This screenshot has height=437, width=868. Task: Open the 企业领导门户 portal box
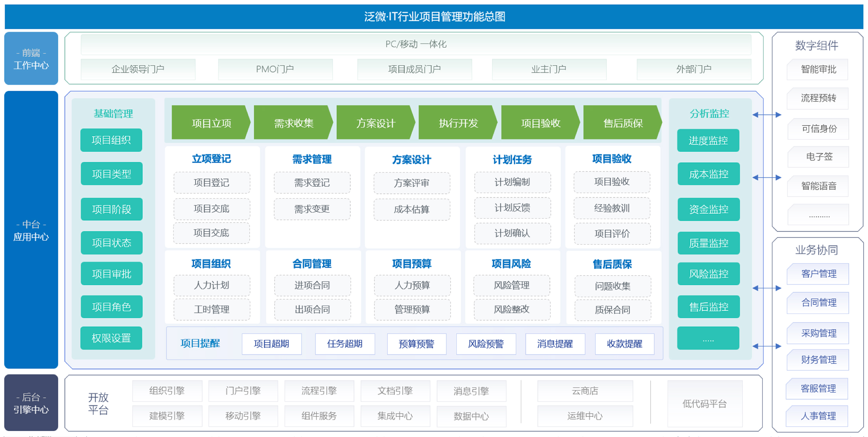point(138,69)
